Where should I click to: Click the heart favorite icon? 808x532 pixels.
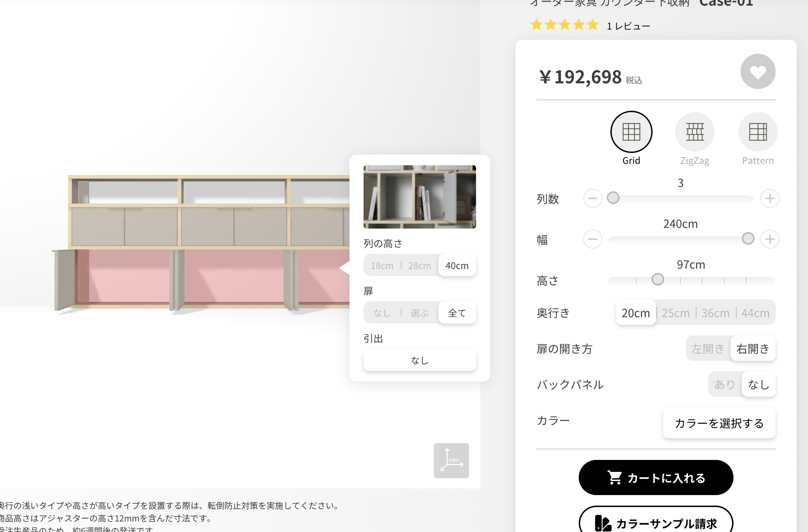758,72
